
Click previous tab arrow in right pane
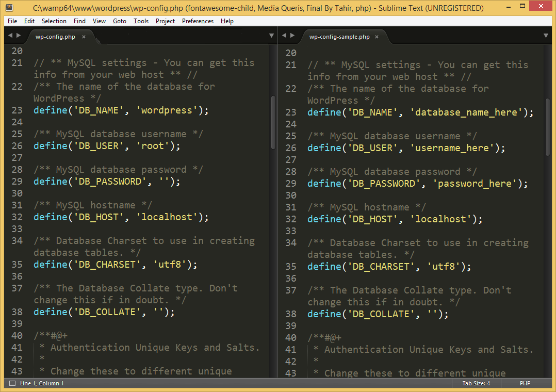pyautogui.click(x=284, y=36)
